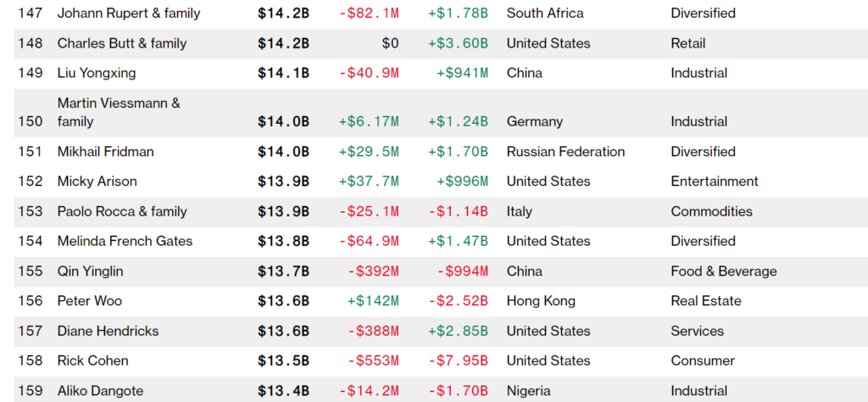868x402 pixels.
Task: Open Aliko Dangote's profile
Action: 100,391
